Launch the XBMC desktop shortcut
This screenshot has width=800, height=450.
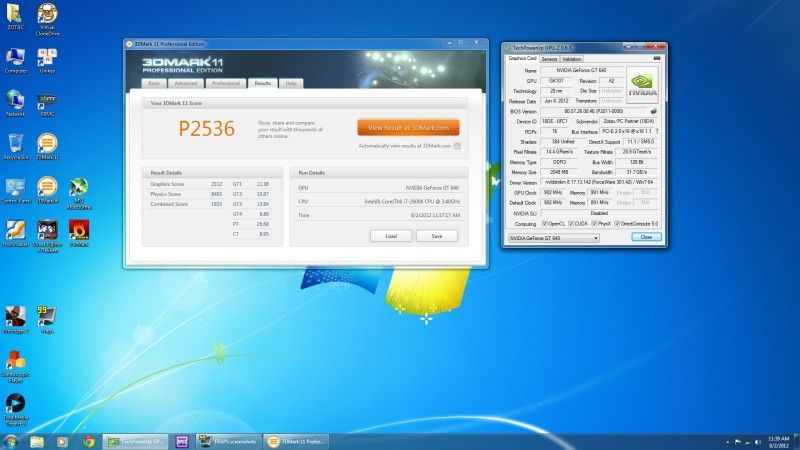(47, 103)
